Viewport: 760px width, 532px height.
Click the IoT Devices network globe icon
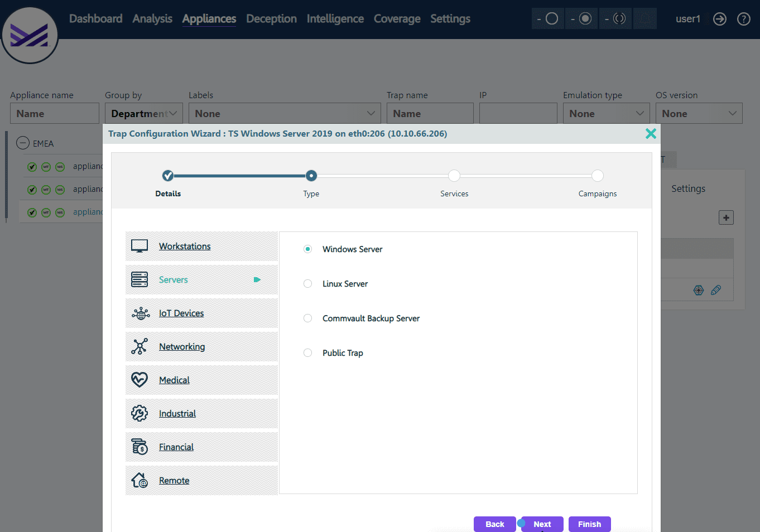click(x=140, y=313)
